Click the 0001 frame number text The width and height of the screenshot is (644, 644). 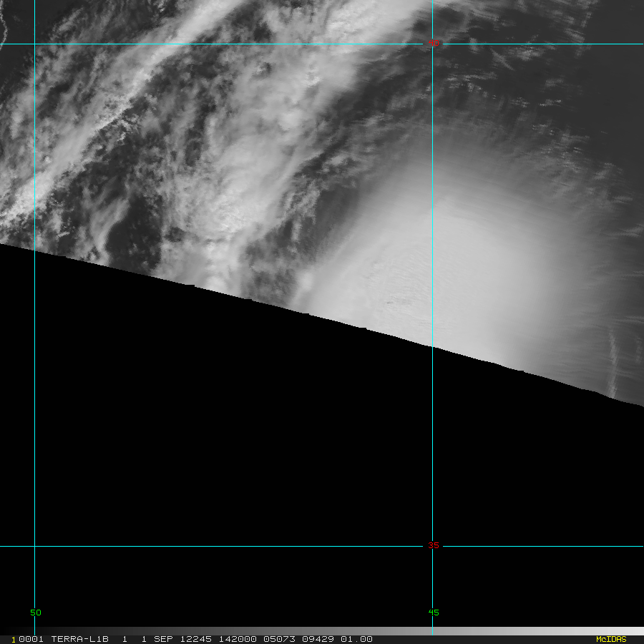pyautogui.click(x=31, y=639)
